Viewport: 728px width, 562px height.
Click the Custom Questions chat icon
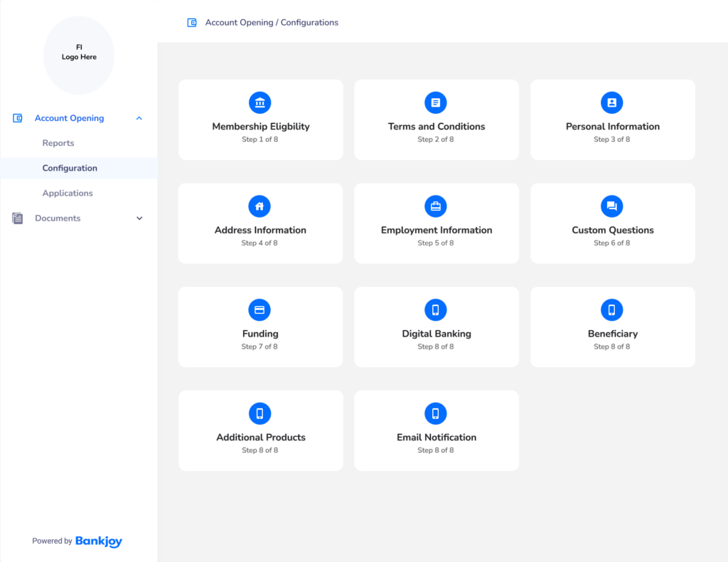(612, 206)
